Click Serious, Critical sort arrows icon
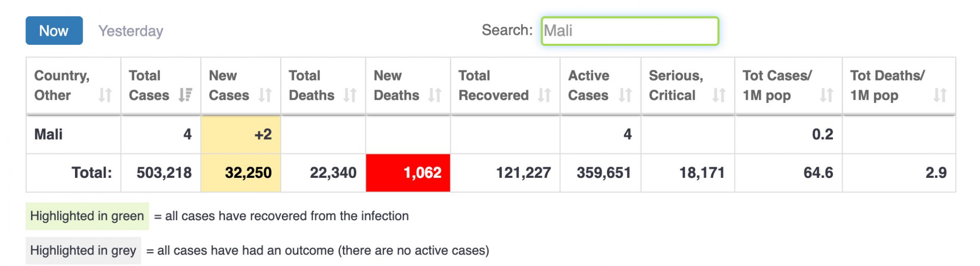The image size is (980, 266). click(719, 95)
